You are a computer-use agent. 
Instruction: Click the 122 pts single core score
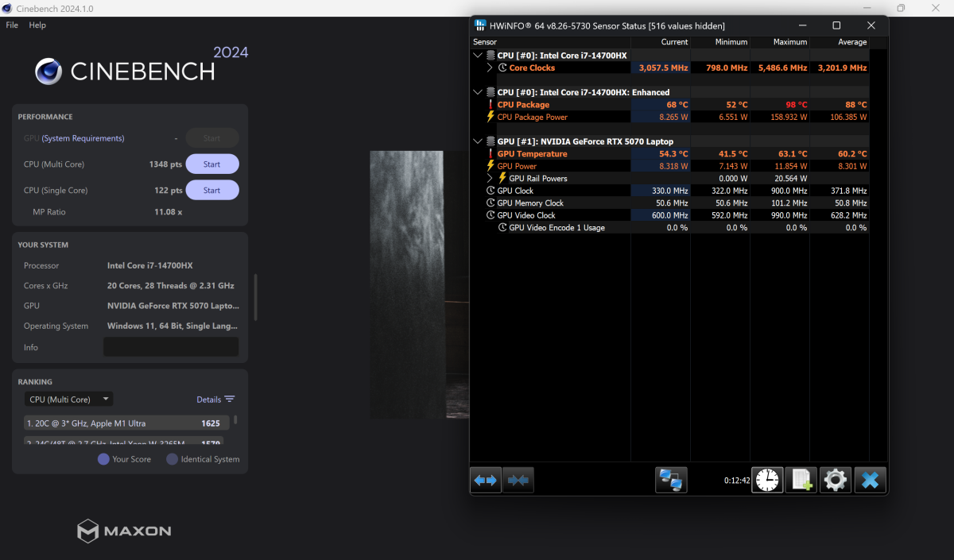(x=169, y=191)
